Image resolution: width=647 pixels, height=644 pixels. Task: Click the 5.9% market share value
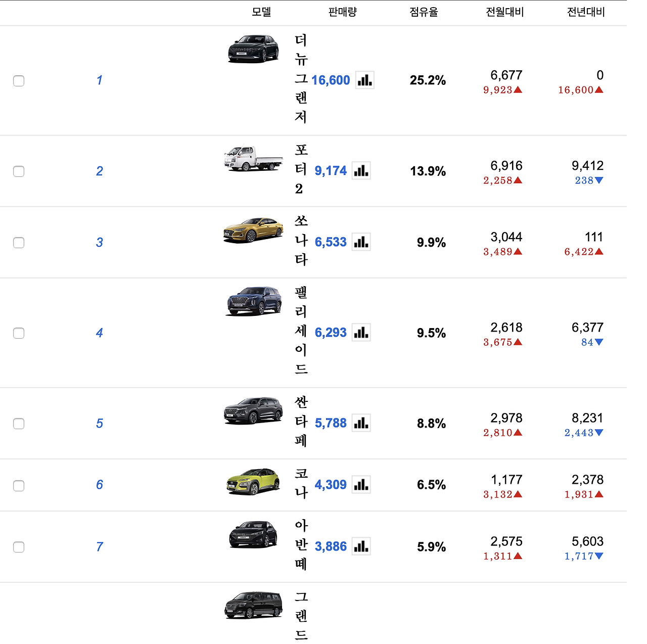click(x=431, y=546)
